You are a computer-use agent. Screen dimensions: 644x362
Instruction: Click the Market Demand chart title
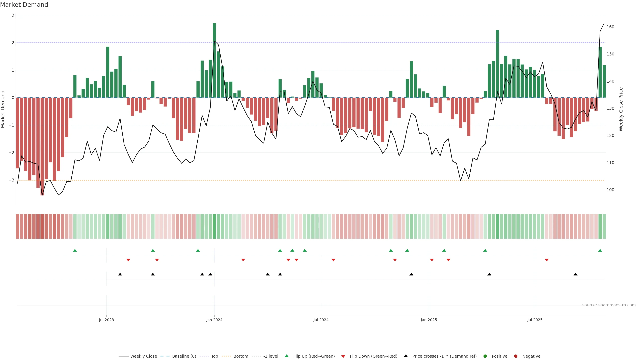pyautogui.click(x=24, y=5)
